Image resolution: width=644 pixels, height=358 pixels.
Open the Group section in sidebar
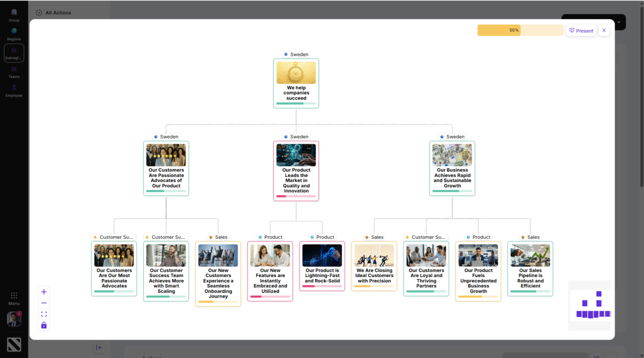coord(14,15)
